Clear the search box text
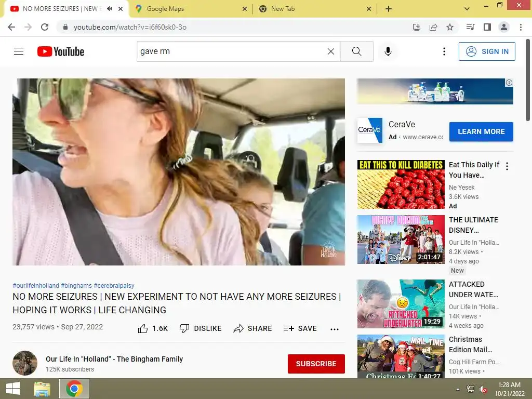The width and height of the screenshot is (532, 399). point(331,51)
